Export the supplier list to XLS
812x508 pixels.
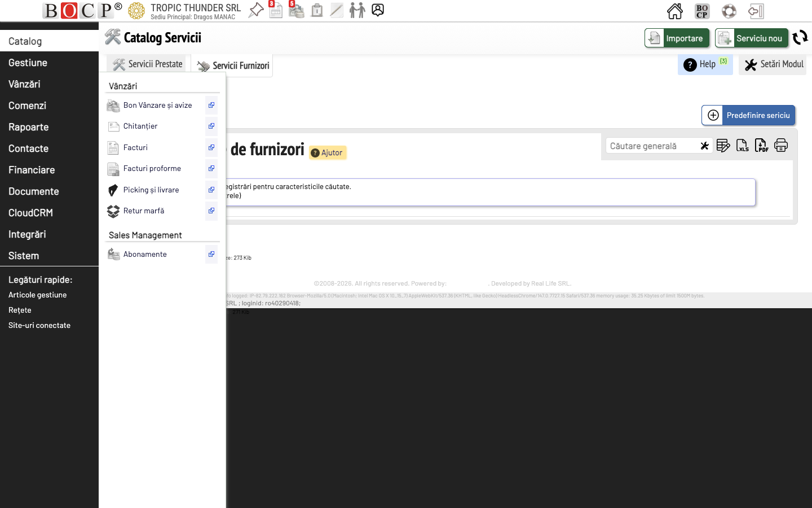742,146
